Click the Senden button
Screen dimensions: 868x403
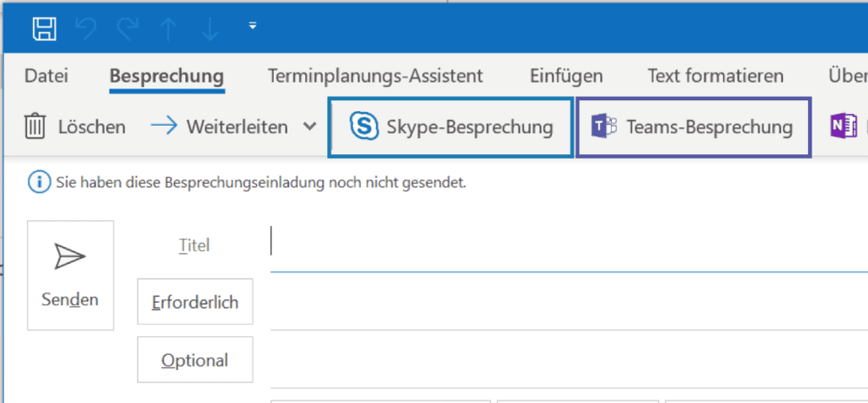(70, 275)
